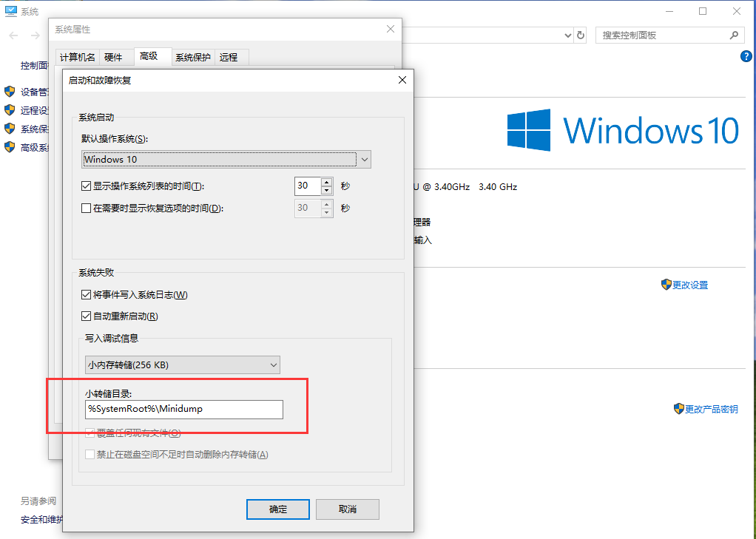The width and height of the screenshot is (756, 539).
Task: Click the 小转储目录 path field
Action: pos(184,410)
